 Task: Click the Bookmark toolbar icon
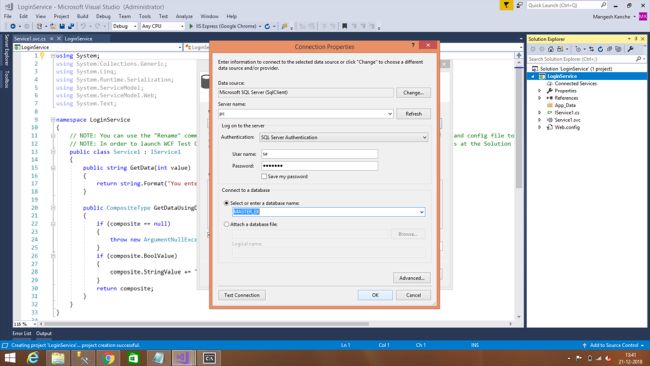344,26
